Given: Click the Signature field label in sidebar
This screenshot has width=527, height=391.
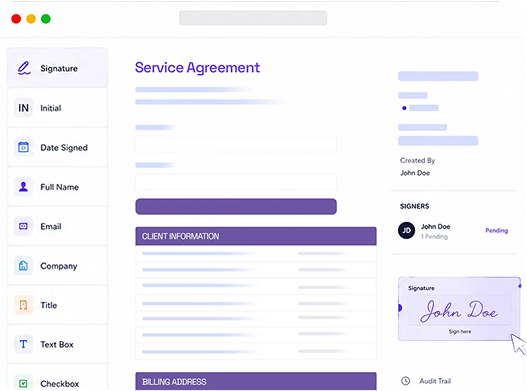Looking at the screenshot, I should click(59, 69).
